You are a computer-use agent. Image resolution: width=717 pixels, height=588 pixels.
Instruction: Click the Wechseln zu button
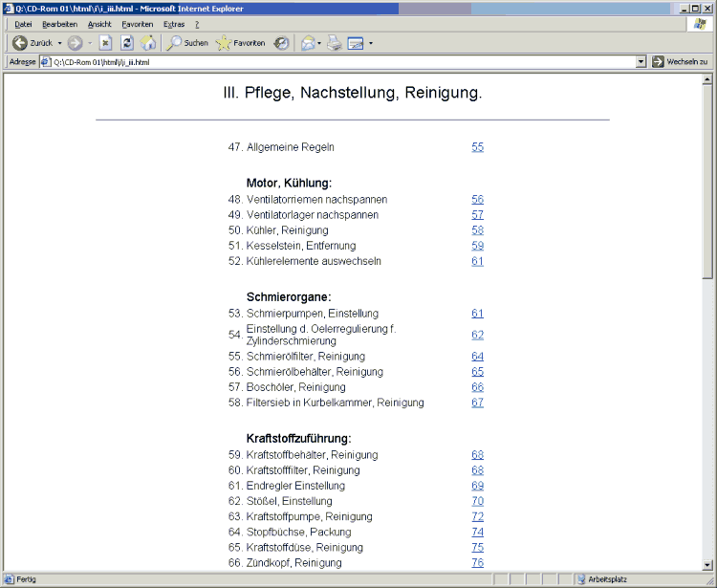[x=680, y=62]
